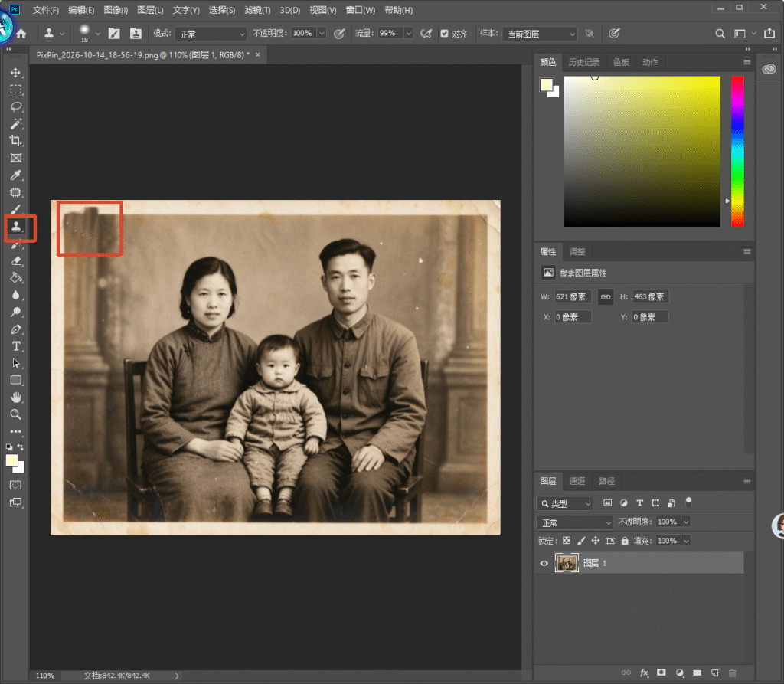Open the search magnifier at top right

click(720, 34)
